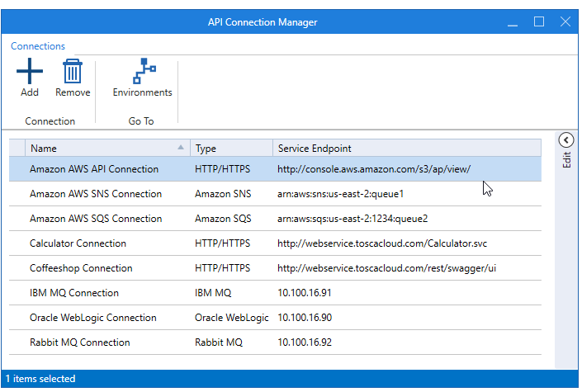The height and width of the screenshot is (392, 582).
Task: Select the Amazon AWS SQS Connection row
Action: [x=96, y=219]
